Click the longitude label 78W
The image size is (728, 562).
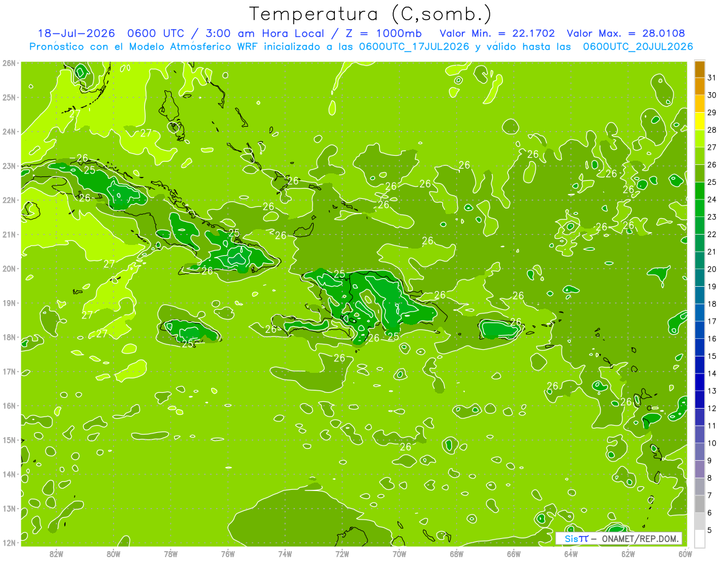(x=170, y=554)
